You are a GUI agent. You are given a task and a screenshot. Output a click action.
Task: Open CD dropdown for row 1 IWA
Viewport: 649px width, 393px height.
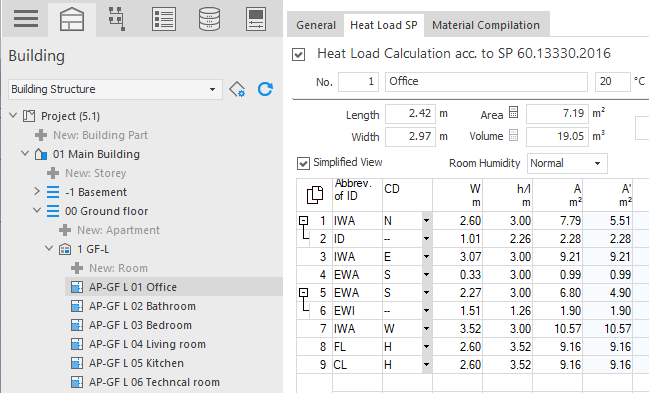click(x=427, y=221)
